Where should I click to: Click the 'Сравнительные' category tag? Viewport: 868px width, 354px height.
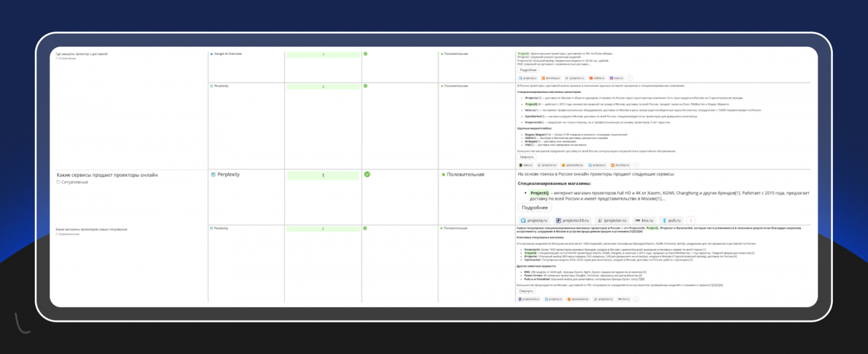tap(69, 234)
